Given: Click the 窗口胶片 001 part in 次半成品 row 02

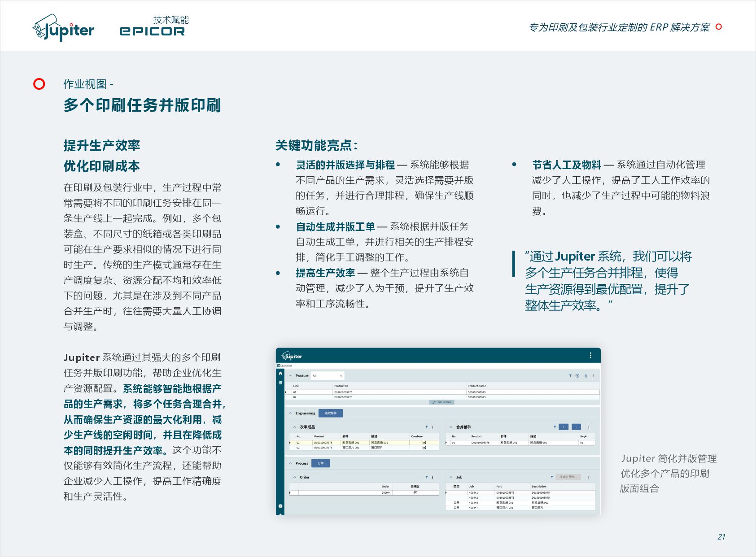Looking at the screenshot, I should click(351, 448).
